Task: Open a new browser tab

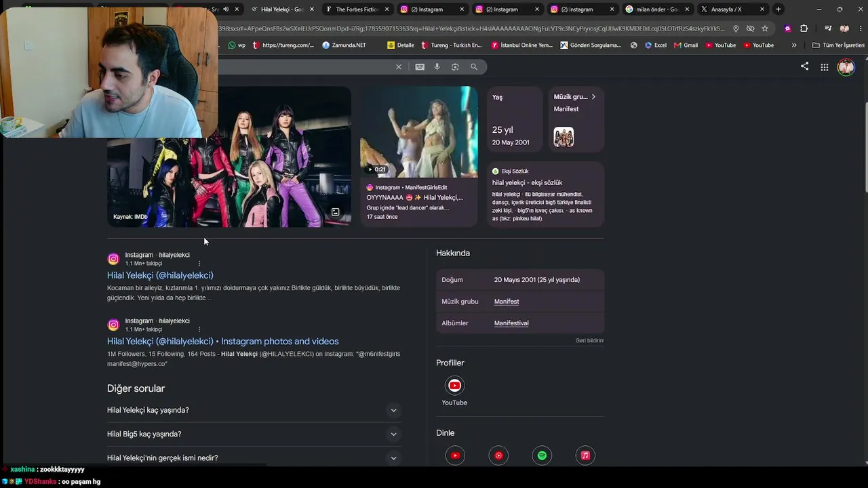Action: coord(778,9)
